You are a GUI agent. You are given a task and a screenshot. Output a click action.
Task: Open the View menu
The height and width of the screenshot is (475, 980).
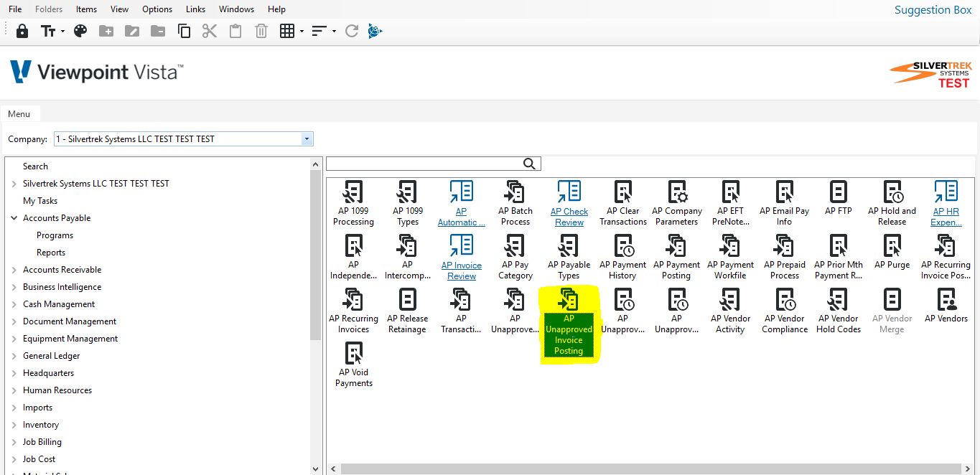point(120,9)
